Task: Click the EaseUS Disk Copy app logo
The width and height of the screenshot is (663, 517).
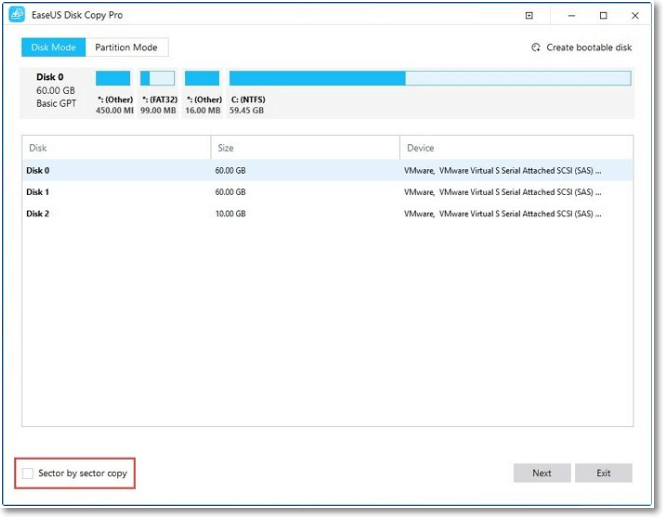Action: (16, 15)
